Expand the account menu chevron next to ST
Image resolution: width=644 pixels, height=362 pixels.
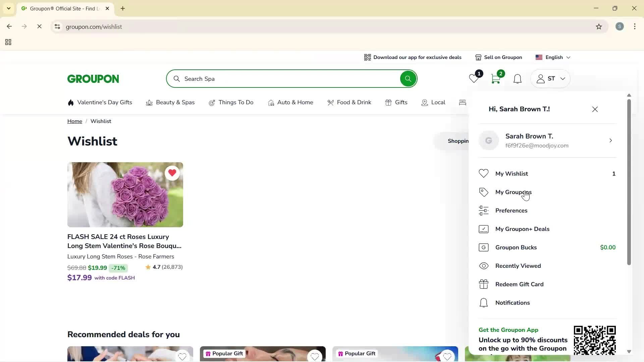pos(562,78)
